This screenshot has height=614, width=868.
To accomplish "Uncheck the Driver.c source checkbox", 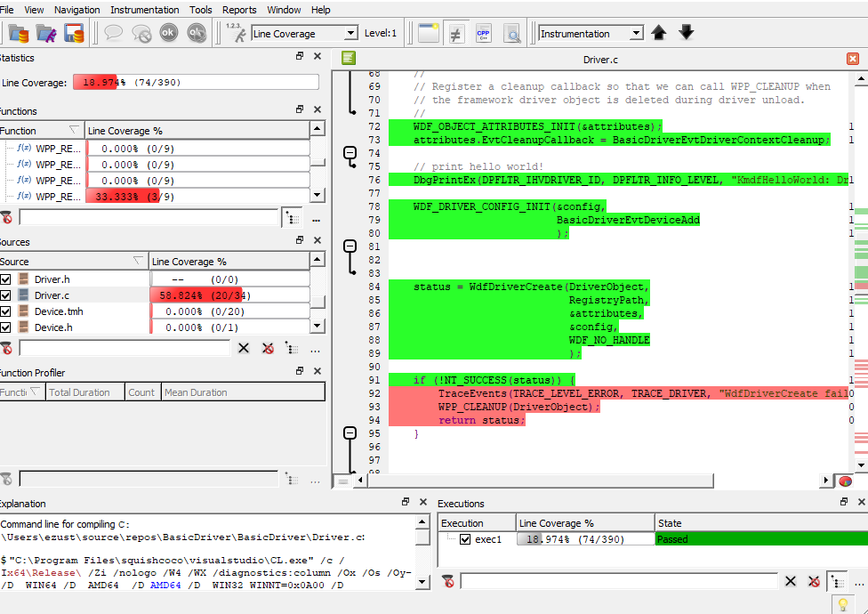I will [7, 295].
